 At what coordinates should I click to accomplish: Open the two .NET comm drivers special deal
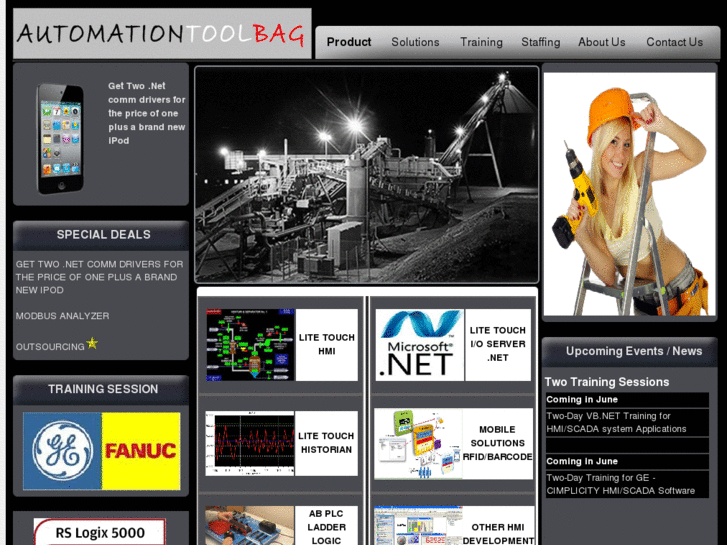[x=99, y=277]
